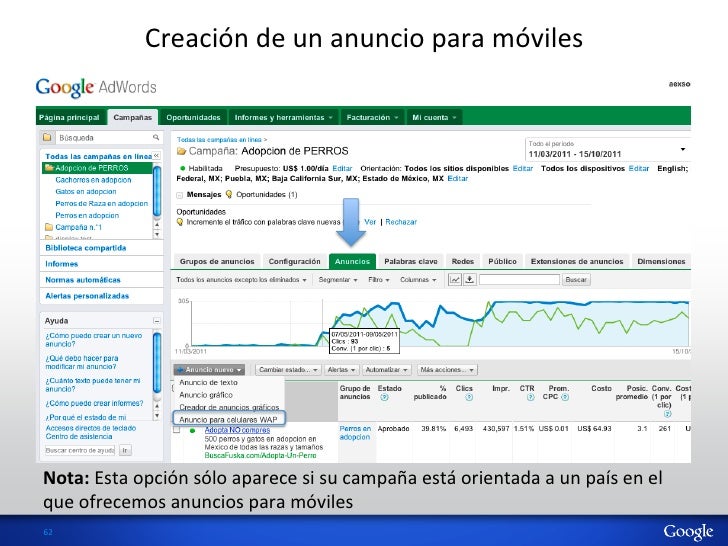Image resolution: width=728 pixels, height=546 pixels.
Task: Click the chart toggle graph icon
Action: click(455, 280)
